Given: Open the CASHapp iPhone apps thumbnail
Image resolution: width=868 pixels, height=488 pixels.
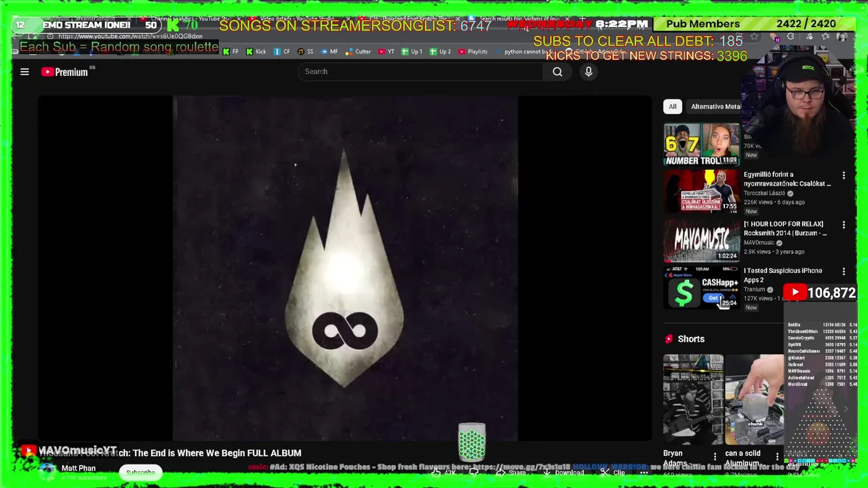Looking at the screenshot, I should (x=701, y=287).
